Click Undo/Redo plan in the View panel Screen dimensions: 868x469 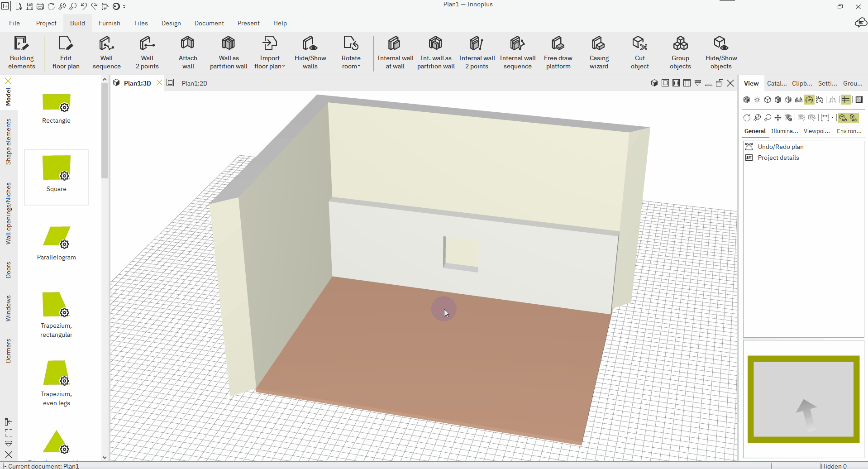coord(780,146)
